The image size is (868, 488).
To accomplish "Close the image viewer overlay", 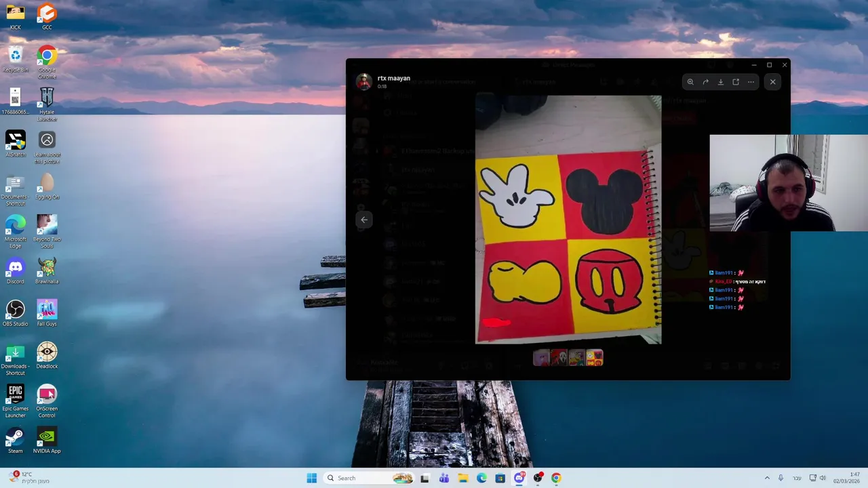I will [x=772, y=82].
